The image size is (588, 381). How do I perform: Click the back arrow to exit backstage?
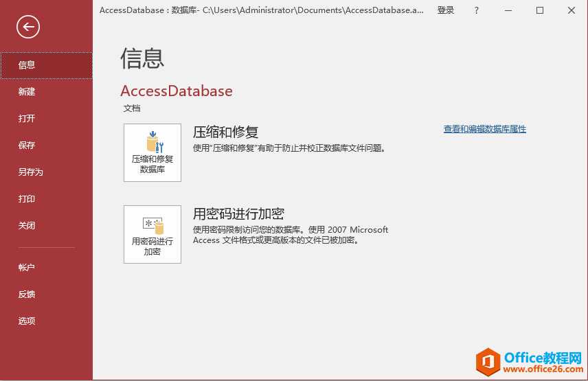[28, 27]
